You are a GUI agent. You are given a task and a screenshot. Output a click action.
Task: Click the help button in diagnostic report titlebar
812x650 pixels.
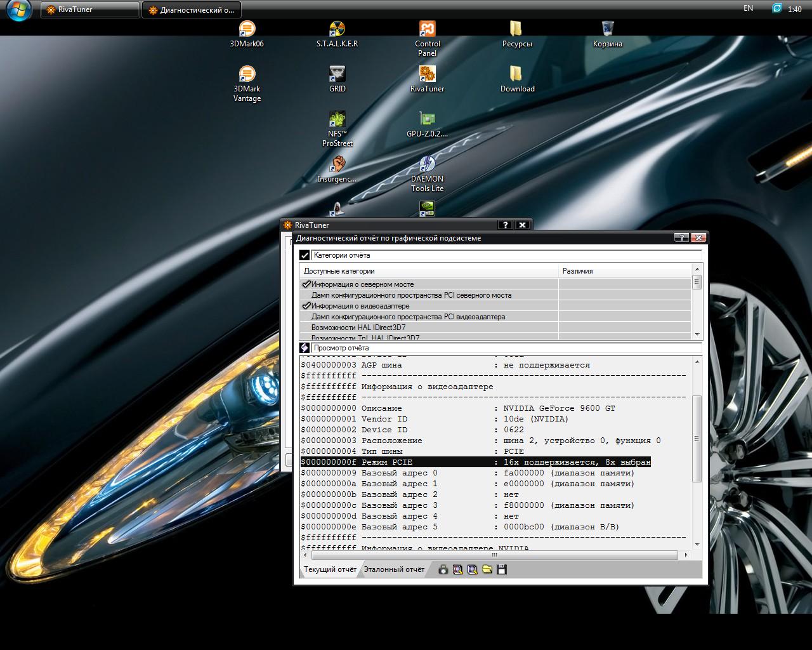coord(681,237)
